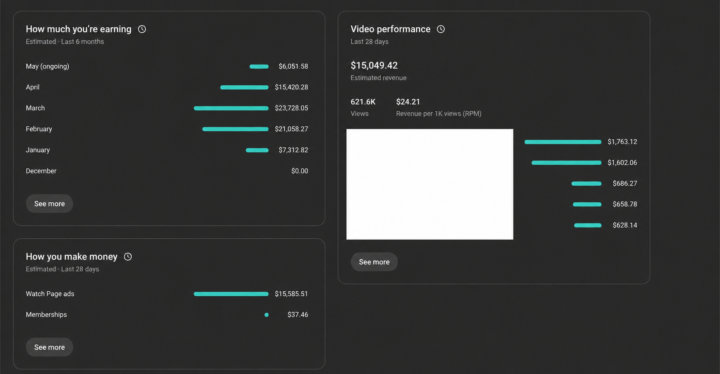
Task: Click the bar next to $686.27
Action: tap(586, 184)
